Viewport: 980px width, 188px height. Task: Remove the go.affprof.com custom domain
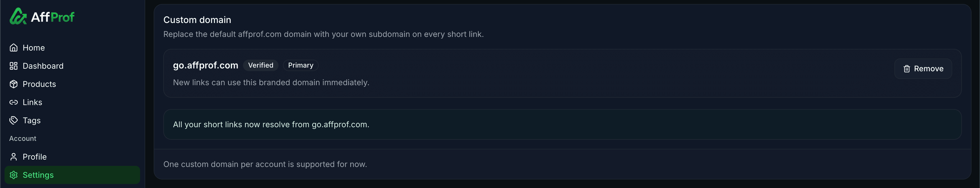tap(923, 69)
